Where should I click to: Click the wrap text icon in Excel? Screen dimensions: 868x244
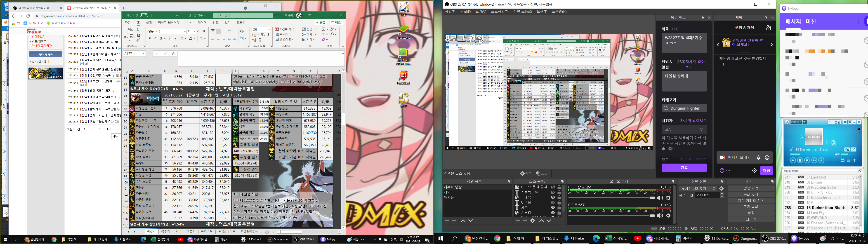point(242,31)
